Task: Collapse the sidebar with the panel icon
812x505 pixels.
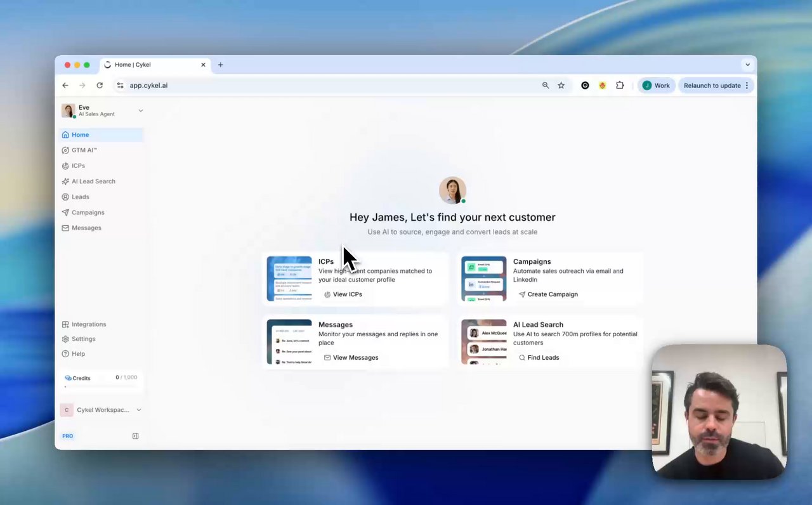Action: click(135, 436)
